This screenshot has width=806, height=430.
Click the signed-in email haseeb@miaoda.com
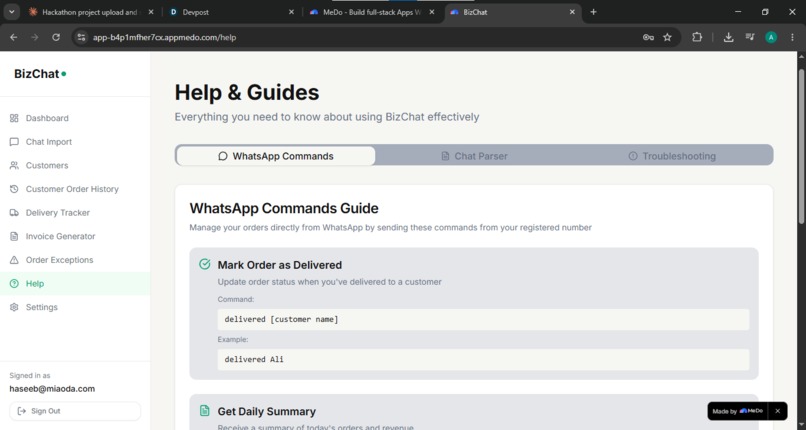point(52,389)
